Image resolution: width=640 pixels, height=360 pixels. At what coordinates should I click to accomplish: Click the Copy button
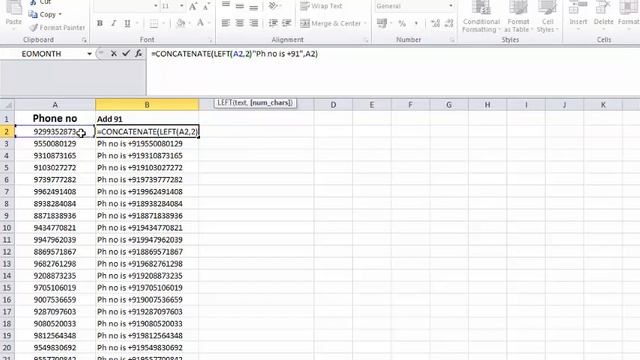(x=45, y=15)
